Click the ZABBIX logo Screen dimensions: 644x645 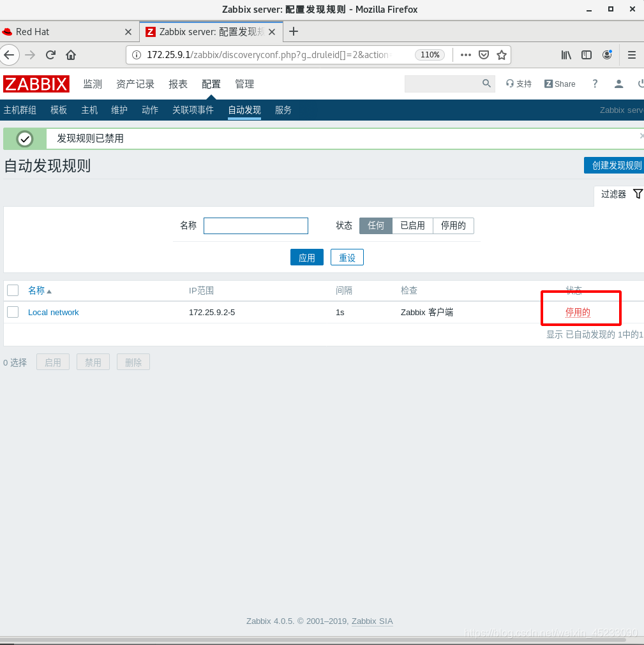pos(36,84)
